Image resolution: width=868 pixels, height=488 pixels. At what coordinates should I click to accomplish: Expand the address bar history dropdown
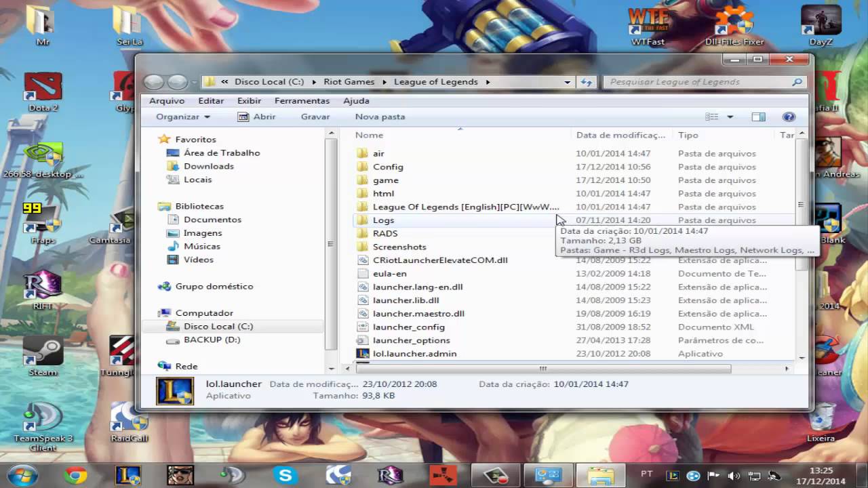pyautogui.click(x=568, y=82)
